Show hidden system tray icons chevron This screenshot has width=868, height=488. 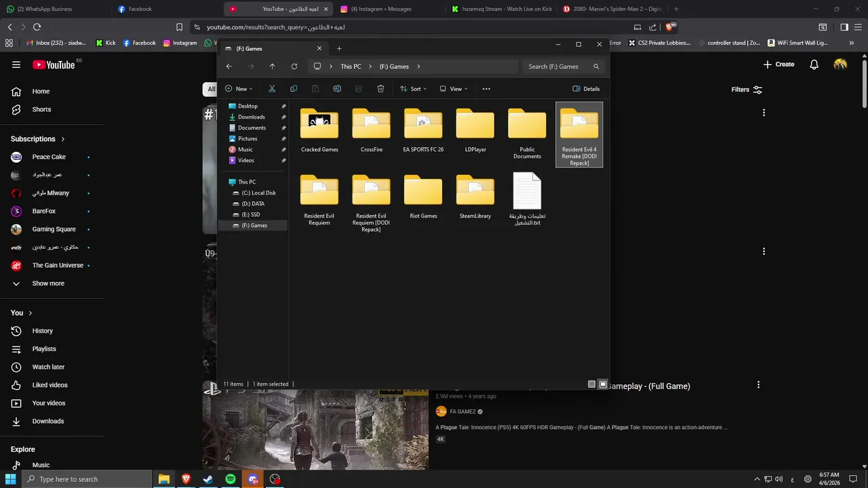[x=757, y=479]
